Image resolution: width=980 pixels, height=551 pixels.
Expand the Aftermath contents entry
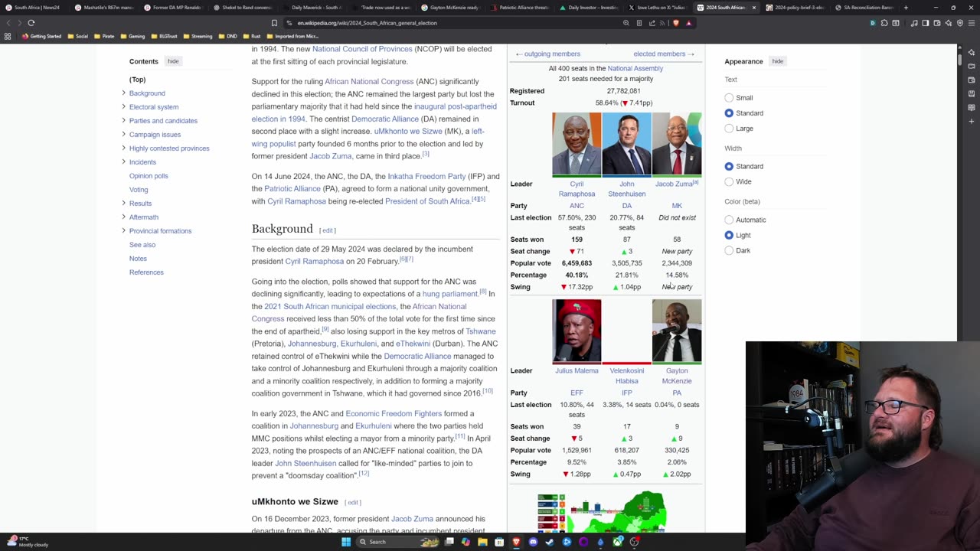pyautogui.click(x=123, y=217)
